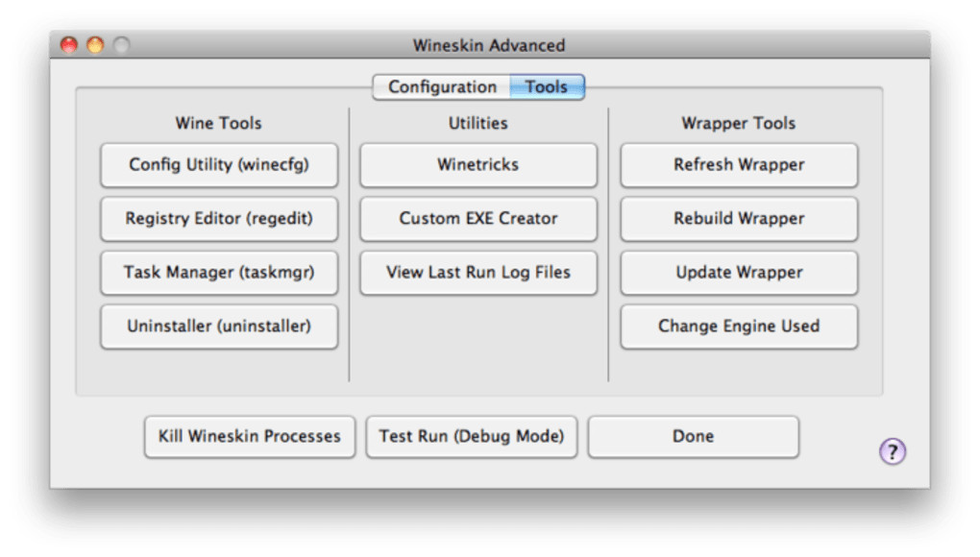The width and height of the screenshot is (980, 557).
Task: View Last Run Log Files
Action: [x=478, y=273]
